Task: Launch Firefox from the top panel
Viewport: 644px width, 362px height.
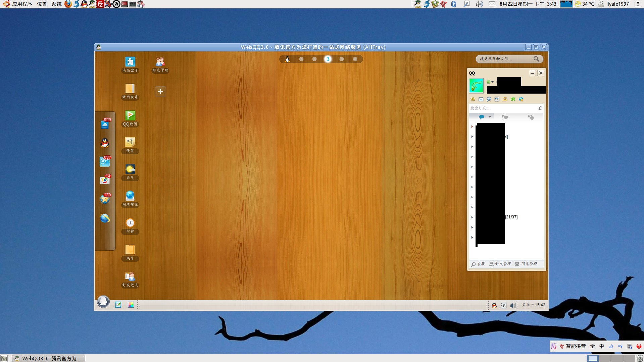Action: click(68, 4)
